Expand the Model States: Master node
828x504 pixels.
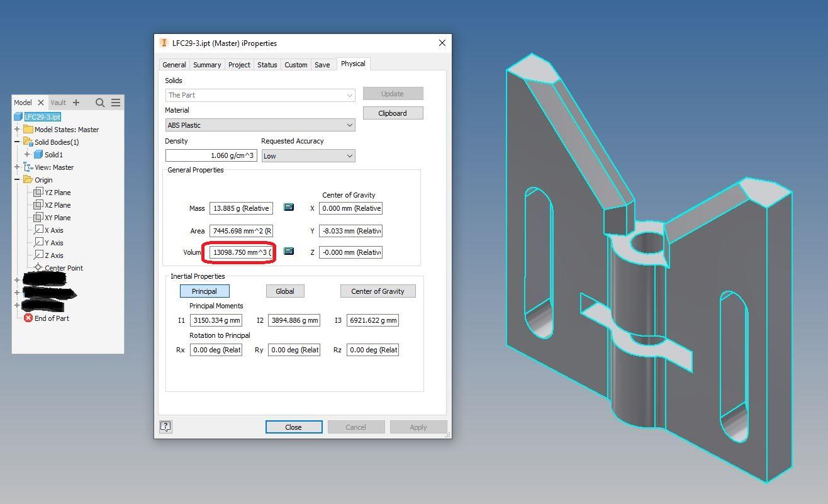pyautogui.click(x=17, y=130)
